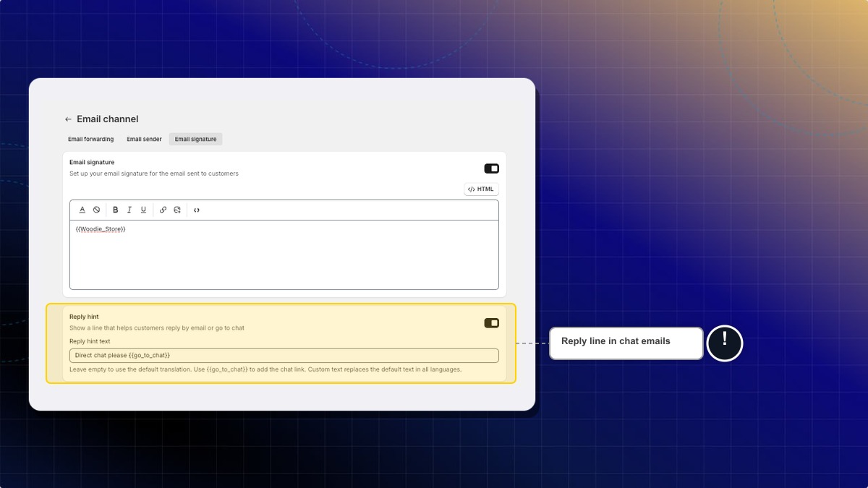Click the {{Woodie_Store}} signature text

tap(101, 229)
